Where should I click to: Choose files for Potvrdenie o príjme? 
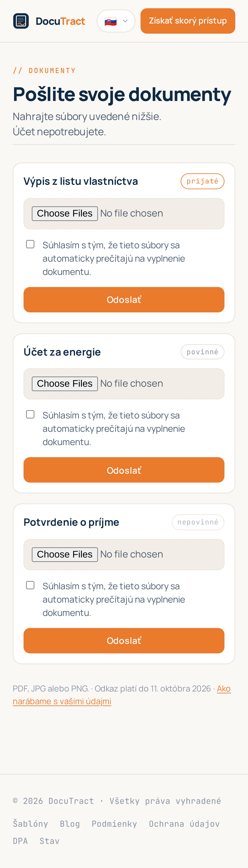(x=65, y=554)
